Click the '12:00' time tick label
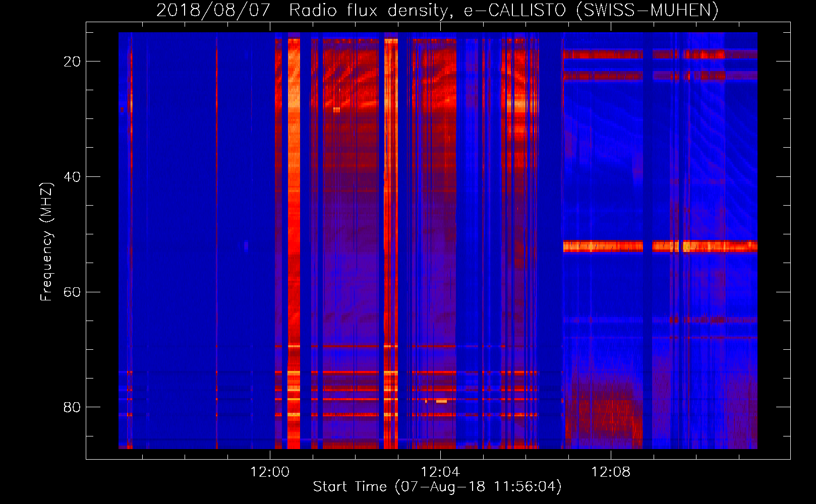Image resolution: width=816 pixels, height=504 pixels. pyautogui.click(x=270, y=472)
